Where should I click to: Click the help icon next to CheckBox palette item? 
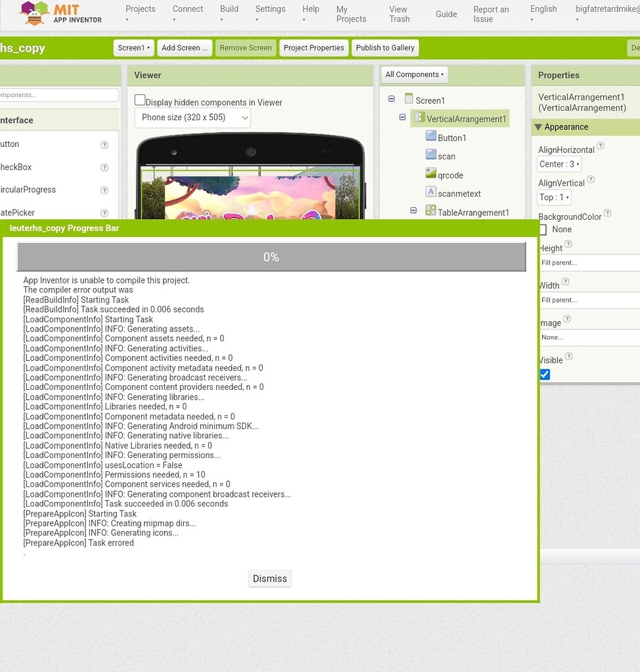(104, 167)
